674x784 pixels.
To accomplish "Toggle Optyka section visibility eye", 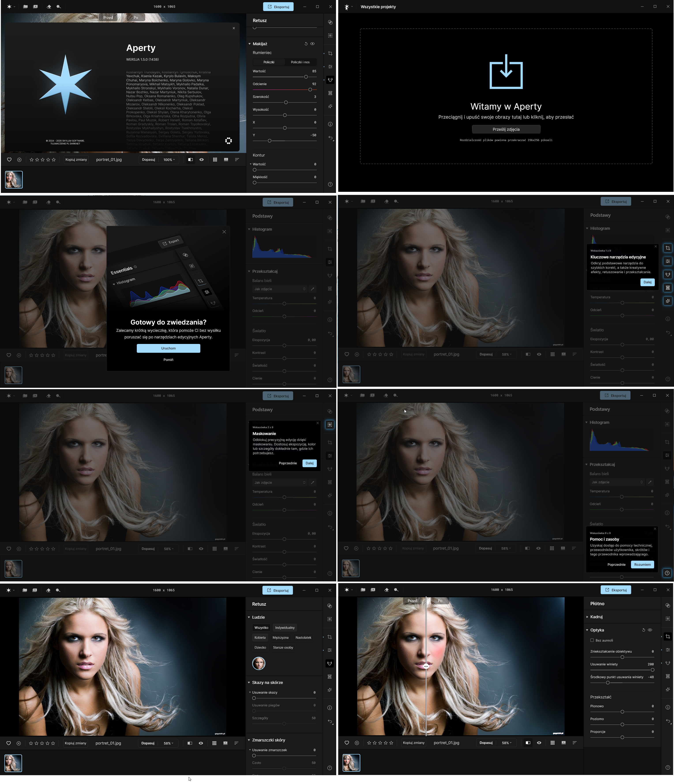I will pos(650,630).
